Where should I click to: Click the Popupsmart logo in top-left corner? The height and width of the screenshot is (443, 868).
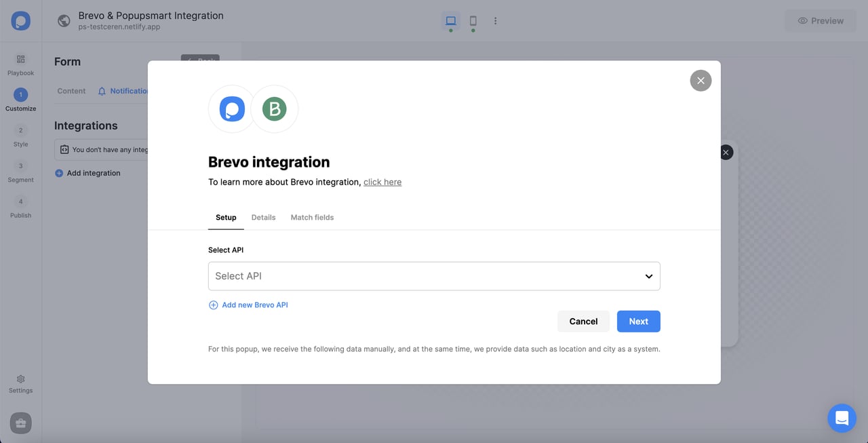click(20, 20)
